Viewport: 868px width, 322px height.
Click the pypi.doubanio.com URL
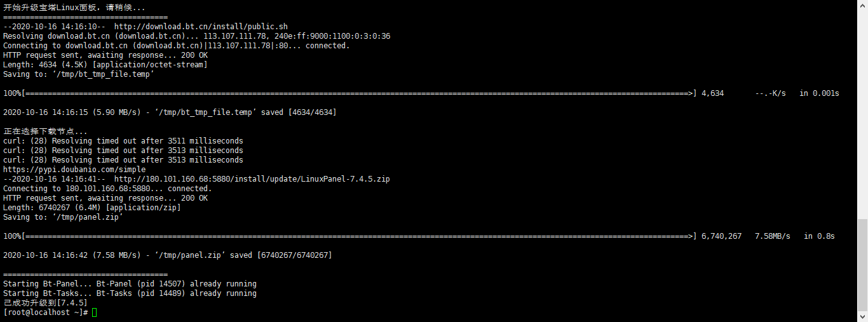[x=74, y=170]
